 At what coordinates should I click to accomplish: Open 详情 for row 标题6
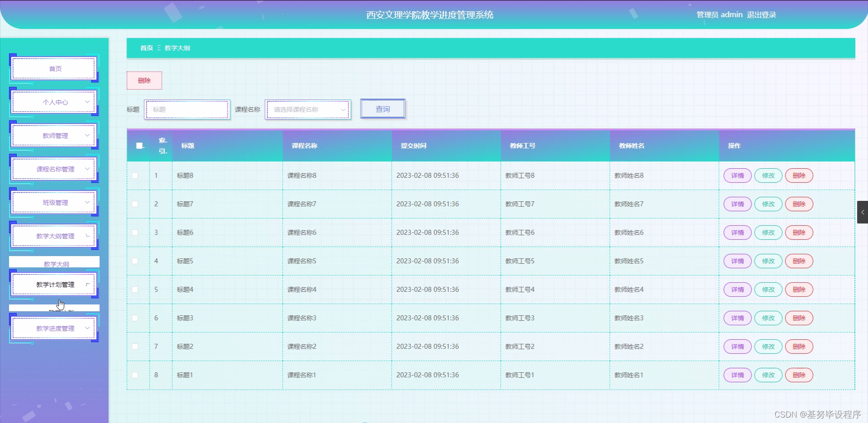click(737, 233)
